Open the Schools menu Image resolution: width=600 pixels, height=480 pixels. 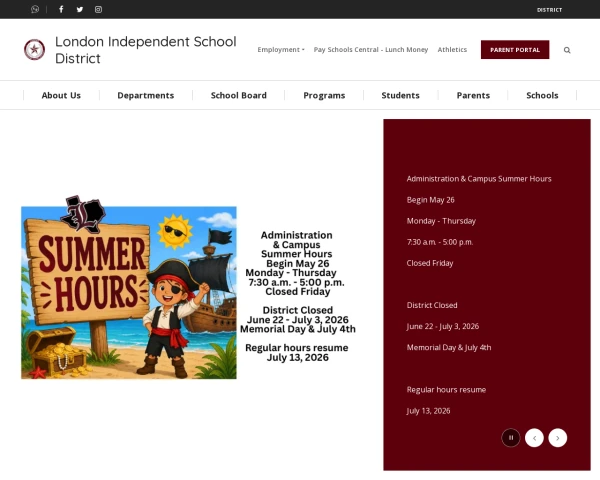[542, 95]
